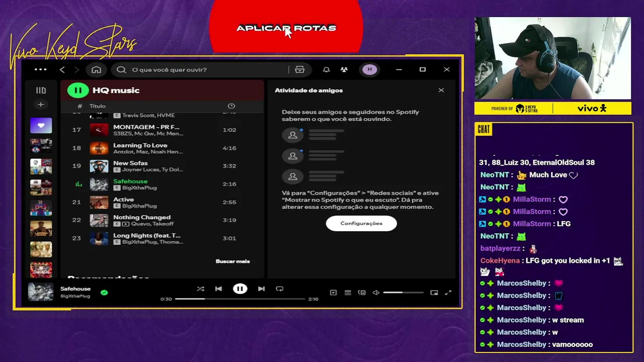Select track Active by BigXthaPlug

tap(162, 202)
